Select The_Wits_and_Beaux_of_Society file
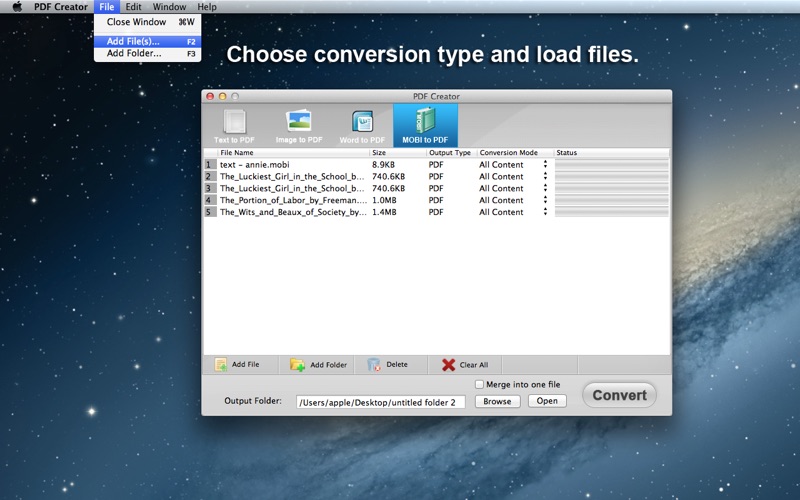 pyautogui.click(x=293, y=212)
